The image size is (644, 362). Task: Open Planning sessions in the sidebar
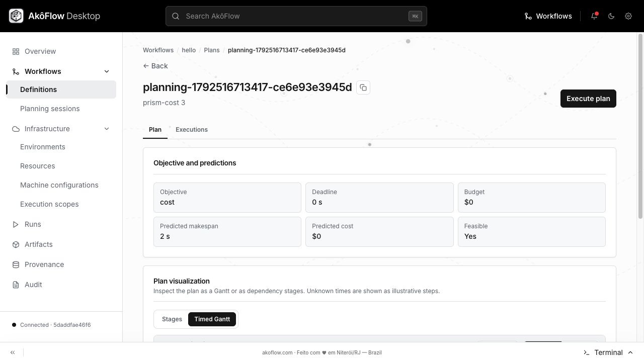coord(61,109)
